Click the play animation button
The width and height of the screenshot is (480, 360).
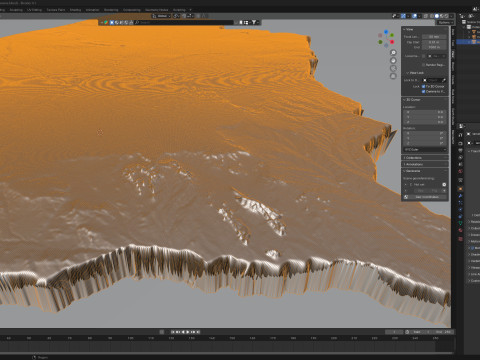188,332
